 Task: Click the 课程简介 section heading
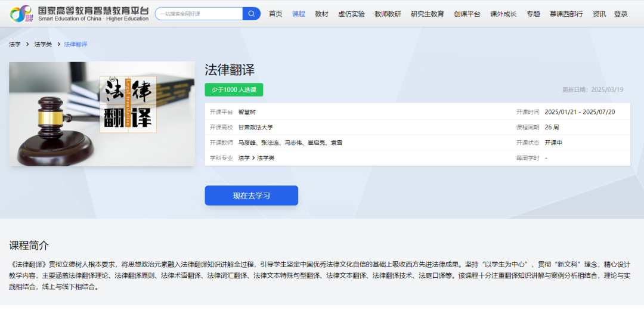pyautogui.click(x=29, y=246)
